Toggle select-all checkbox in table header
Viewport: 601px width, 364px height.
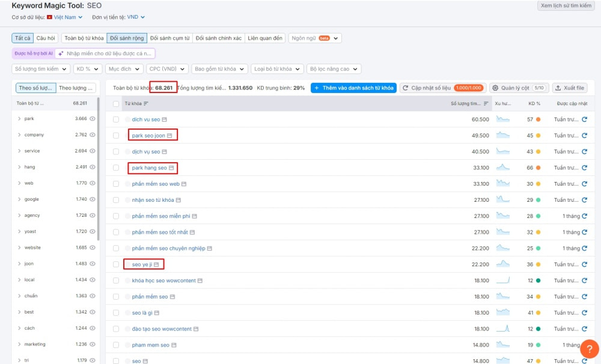tap(116, 104)
